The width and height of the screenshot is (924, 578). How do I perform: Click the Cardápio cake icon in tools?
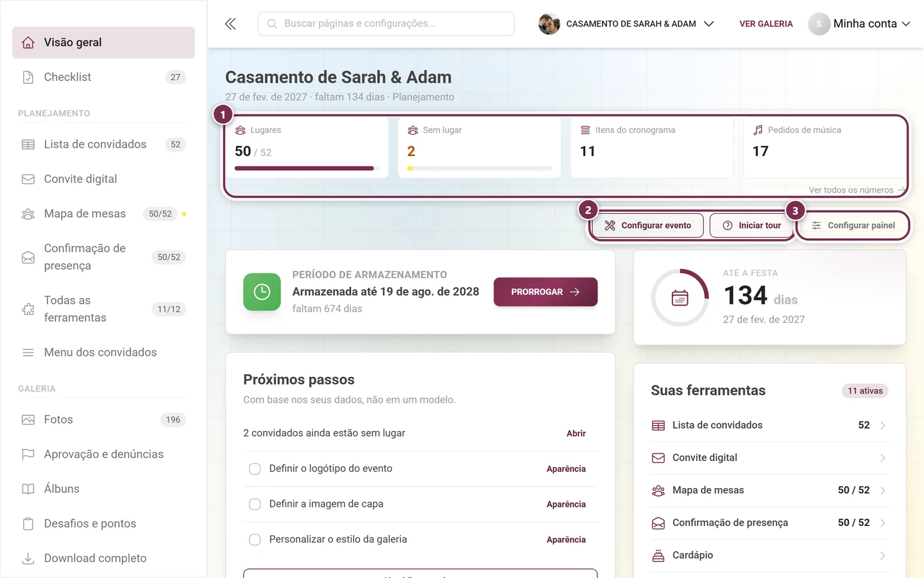pyautogui.click(x=658, y=556)
